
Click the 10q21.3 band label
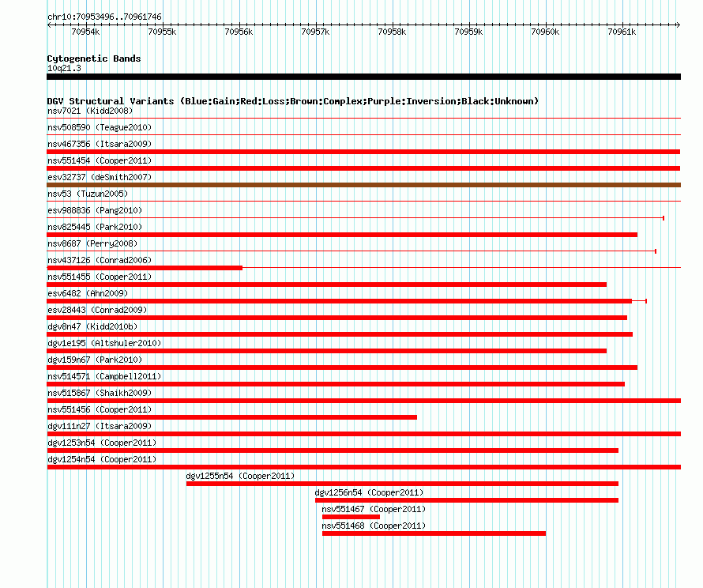click(x=64, y=68)
